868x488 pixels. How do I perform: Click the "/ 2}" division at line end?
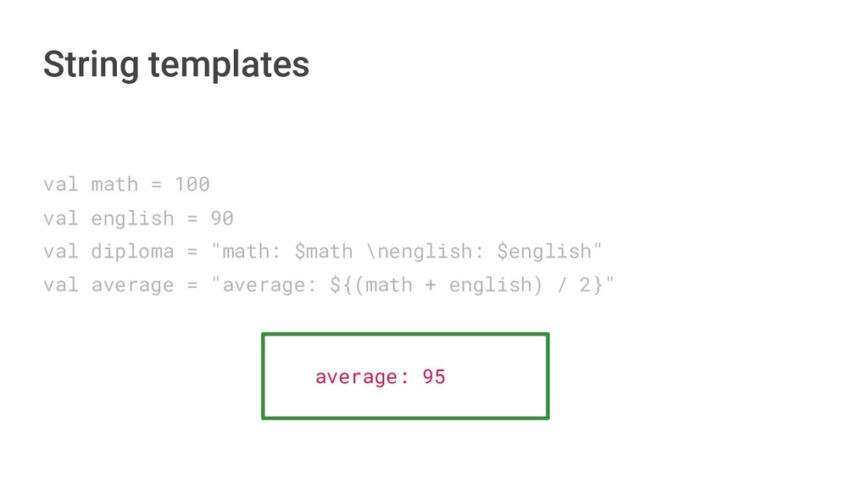(581, 285)
